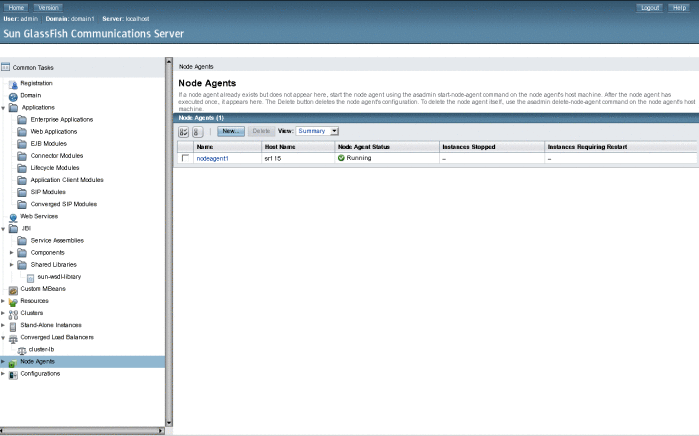Click the Stand-Alone Instances icon
The image size is (699, 436).
tap(13, 326)
